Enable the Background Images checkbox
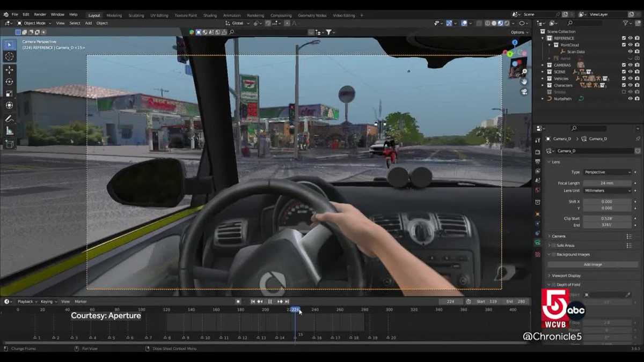The image size is (644, 362). pos(554,254)
